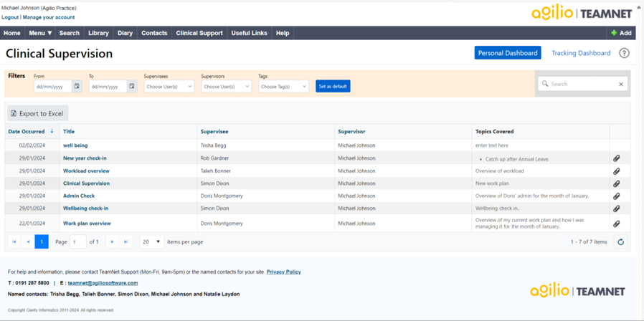Click the Agilio TeamNet logo in header
The height and width of the screenshot is (321, 644).
tap(582, 14)
